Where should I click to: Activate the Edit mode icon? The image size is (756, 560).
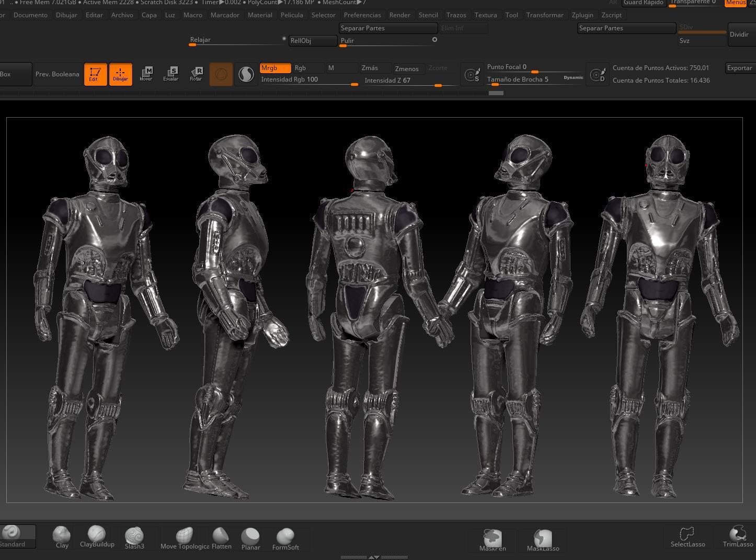tap(95, 74)
